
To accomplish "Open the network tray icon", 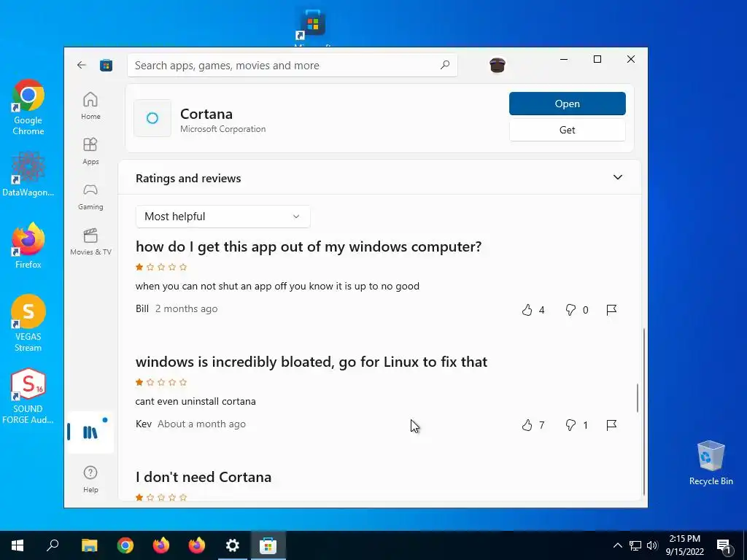I will pos(635,545).
